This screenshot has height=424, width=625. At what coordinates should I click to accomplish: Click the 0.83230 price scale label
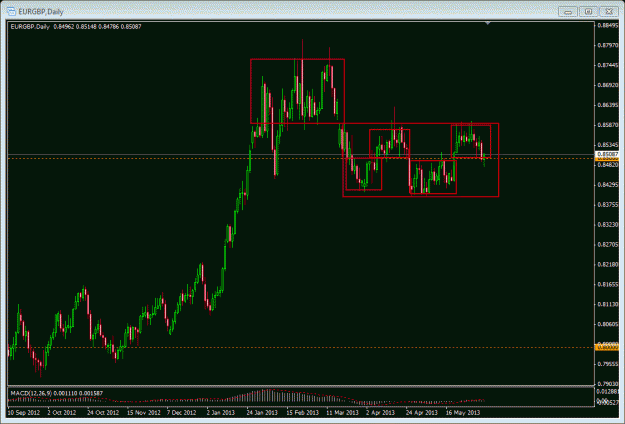point(607,225)
